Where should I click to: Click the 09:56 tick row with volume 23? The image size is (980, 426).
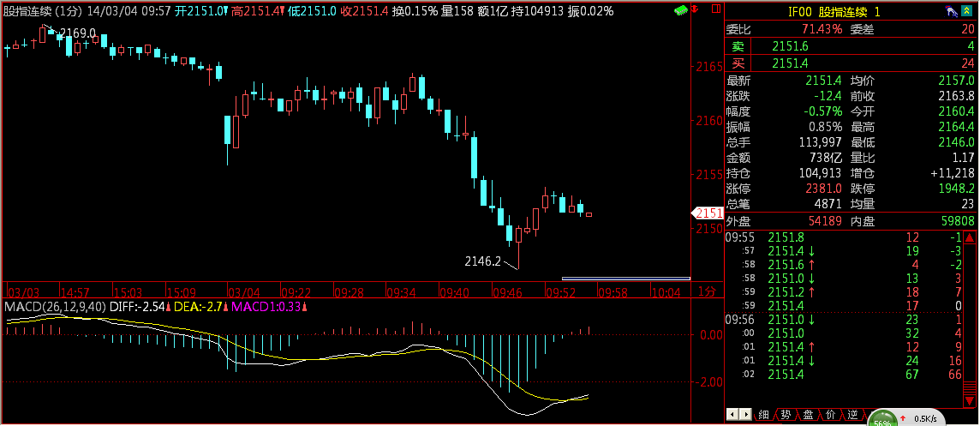(844, 321)
